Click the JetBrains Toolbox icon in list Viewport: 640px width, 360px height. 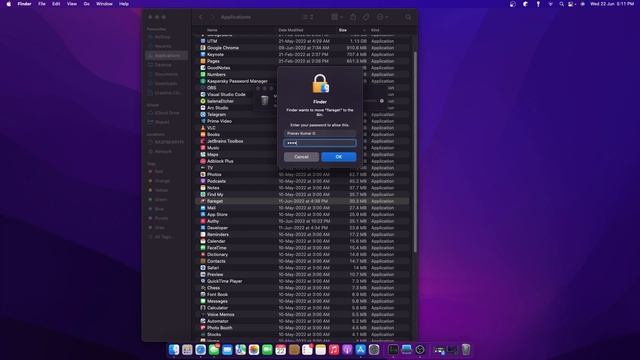click(x=203, y=141)
